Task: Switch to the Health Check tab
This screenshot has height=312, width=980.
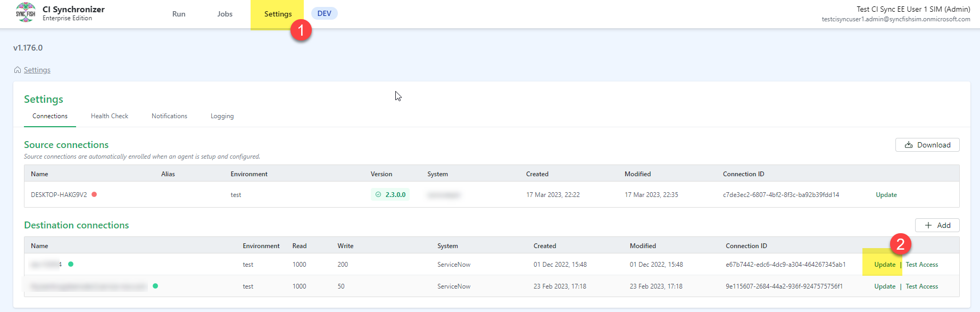Action: (x=110, y=116)
